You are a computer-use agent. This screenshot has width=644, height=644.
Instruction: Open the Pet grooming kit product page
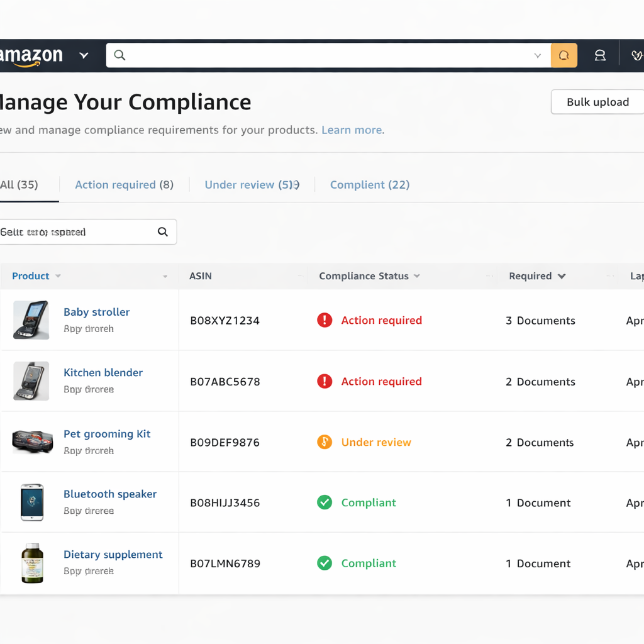[x=107, y=434]
